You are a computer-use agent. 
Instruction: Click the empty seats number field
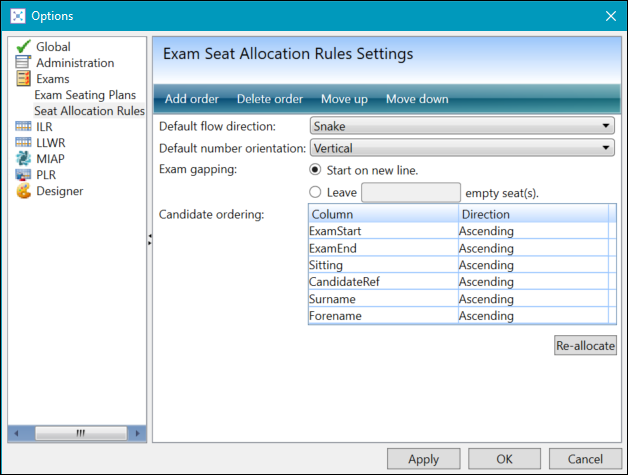pyautogui.click(x=411, y=193)
